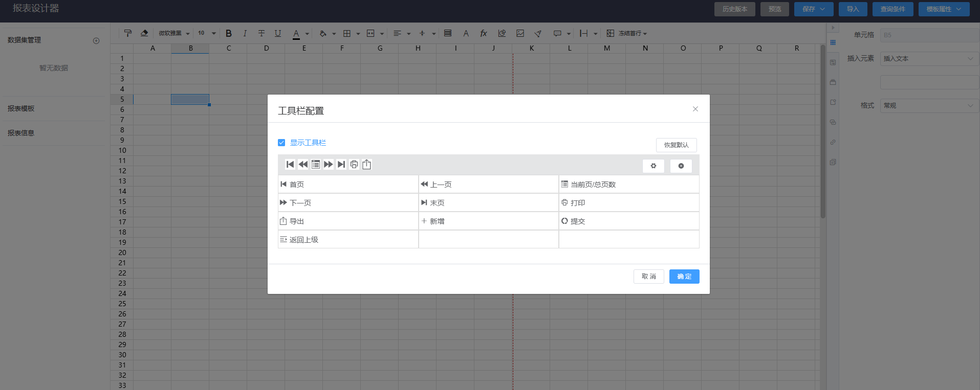Click the export icon in toolbar preview
This screenshot has width=980, height=390.
point(367,165)
